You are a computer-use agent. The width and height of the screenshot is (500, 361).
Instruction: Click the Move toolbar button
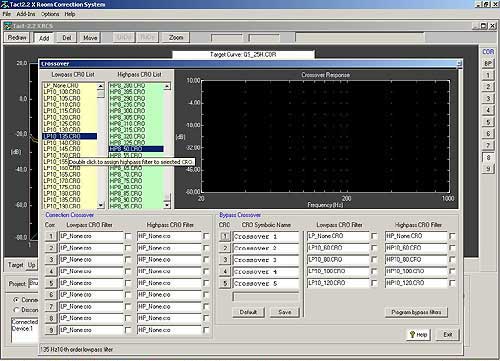(x=90, y=38)
